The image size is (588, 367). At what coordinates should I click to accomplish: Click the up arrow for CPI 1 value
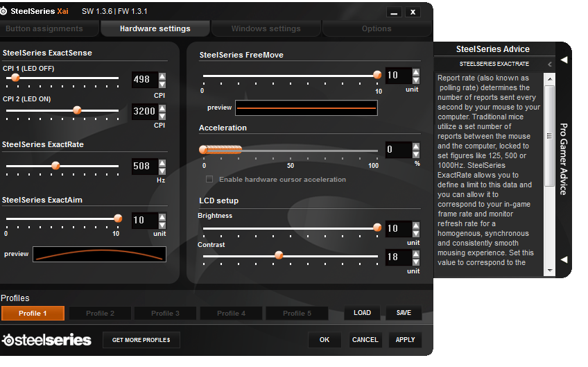point(162,76)
